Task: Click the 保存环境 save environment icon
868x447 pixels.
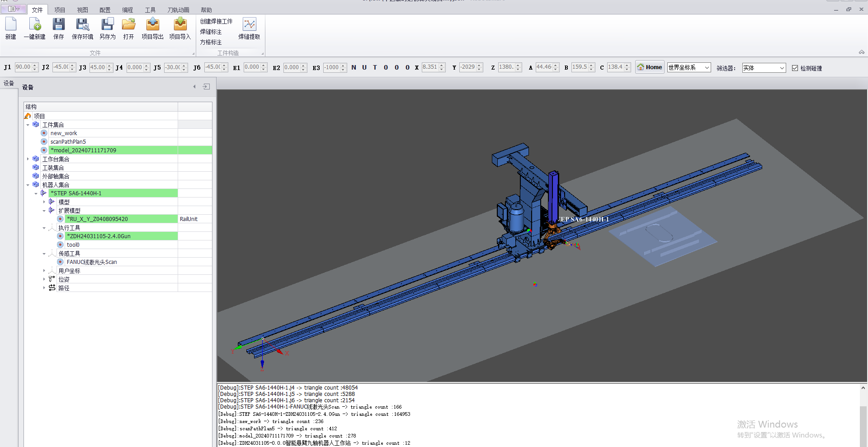Action: click(x=82, y=24)
